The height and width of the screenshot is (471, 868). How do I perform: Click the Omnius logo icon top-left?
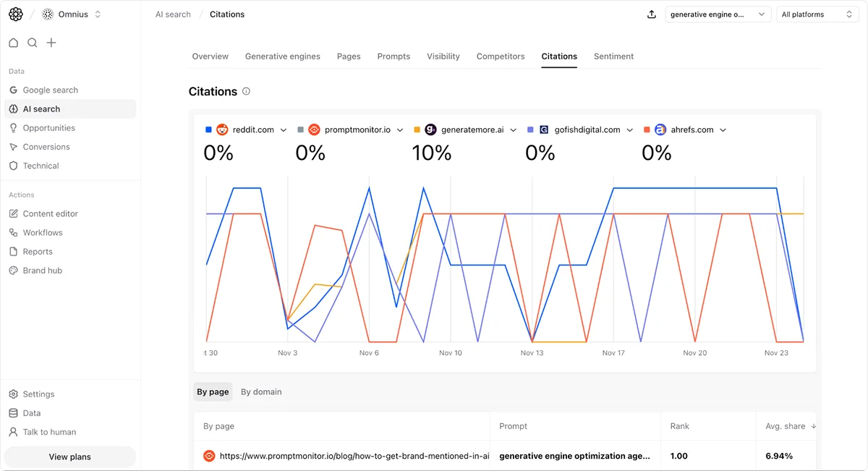point(15,14)
